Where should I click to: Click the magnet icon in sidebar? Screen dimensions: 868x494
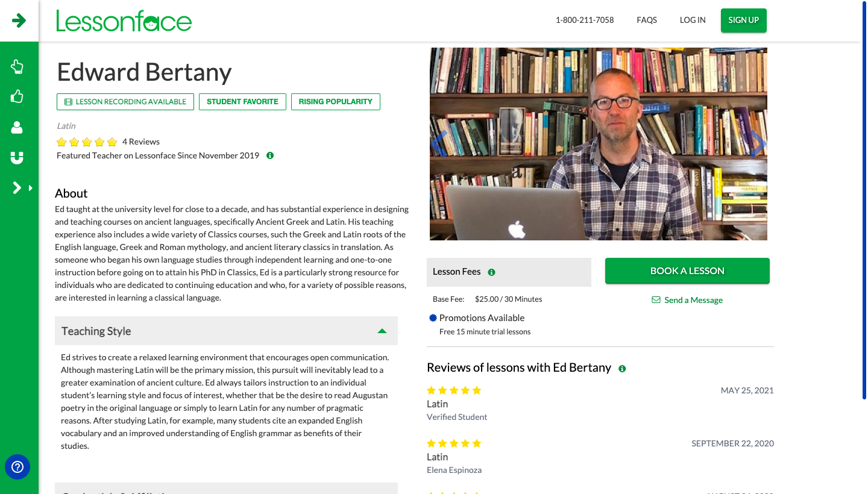pos(17,158)
